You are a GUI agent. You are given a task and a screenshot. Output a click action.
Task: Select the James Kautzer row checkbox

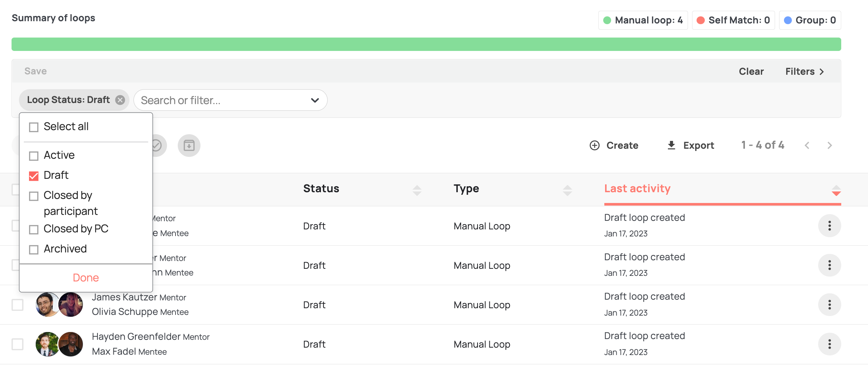17,304
